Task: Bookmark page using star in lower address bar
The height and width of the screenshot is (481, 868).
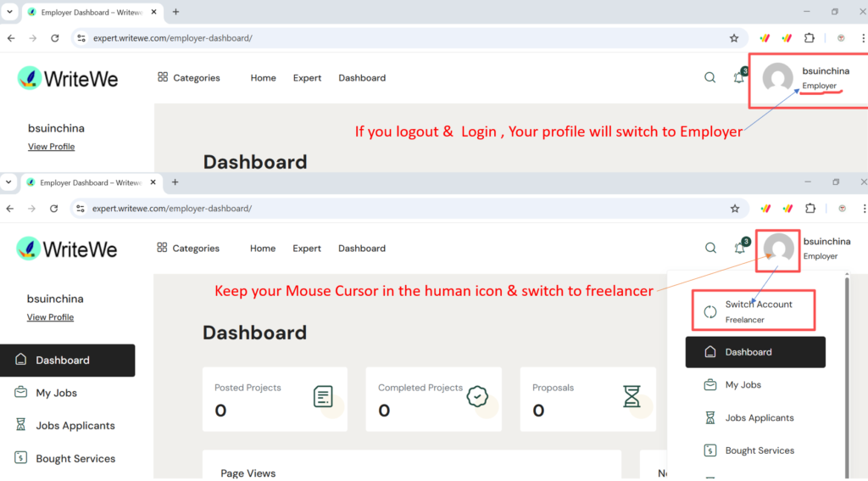Action: click(734, 208)
